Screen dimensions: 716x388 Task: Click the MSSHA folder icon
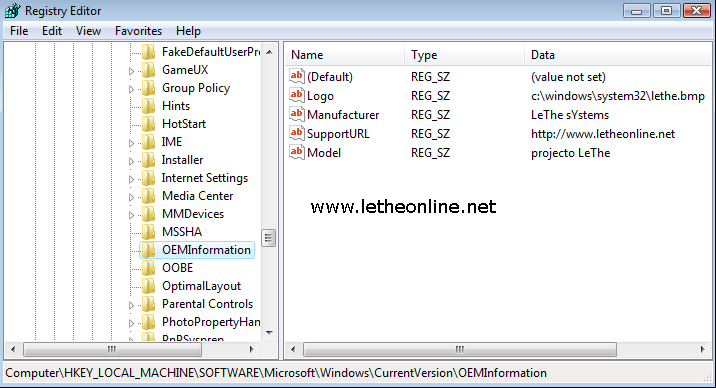(148, 232)
